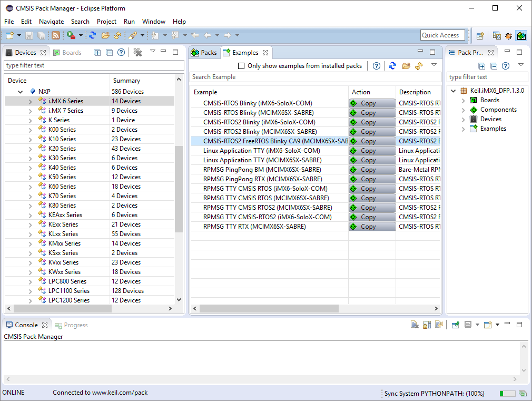Click the RSS feed icon in main toolbar
The width and height of the screenshot is (532, 401).
55,35
